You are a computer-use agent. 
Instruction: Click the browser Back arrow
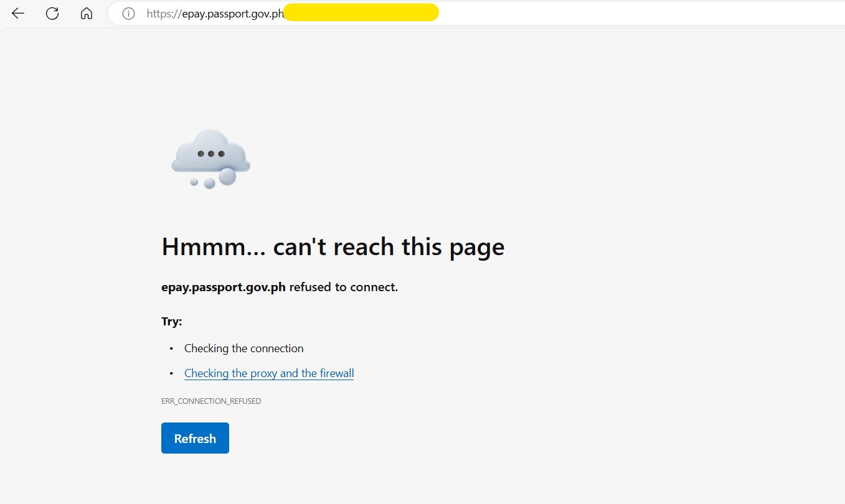[18, 14]
